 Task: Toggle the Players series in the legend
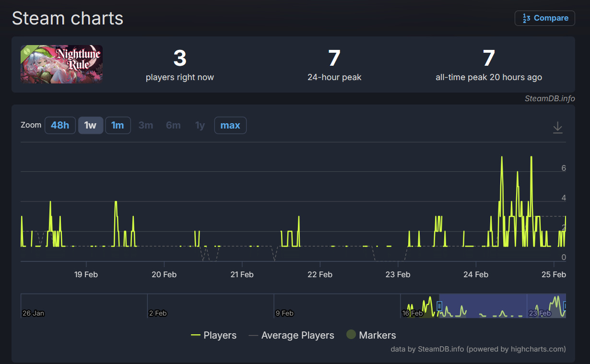pyautogui.click(x=214, y=335)
